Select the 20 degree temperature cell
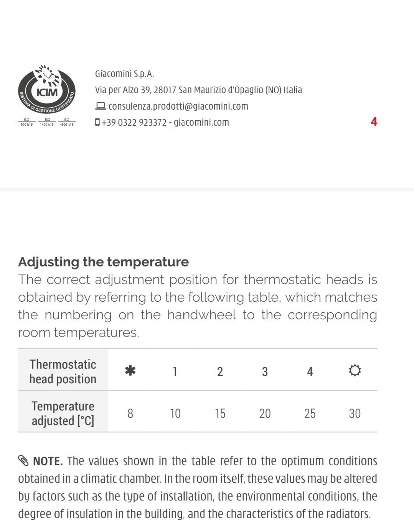The width and height of the screenshot is (414, 532). pyautogui.click(x=265, y=413)
